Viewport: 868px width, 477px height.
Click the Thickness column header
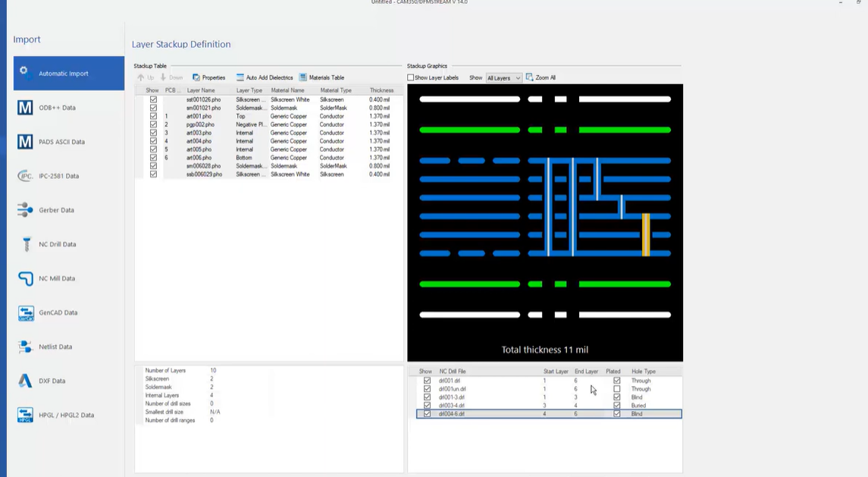point(381,90)
